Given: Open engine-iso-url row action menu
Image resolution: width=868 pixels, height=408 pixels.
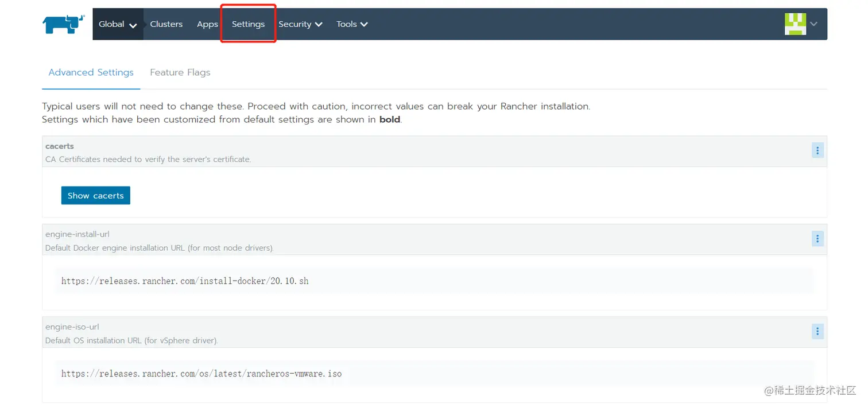Looking at the screenshot, I should (817, 331).
